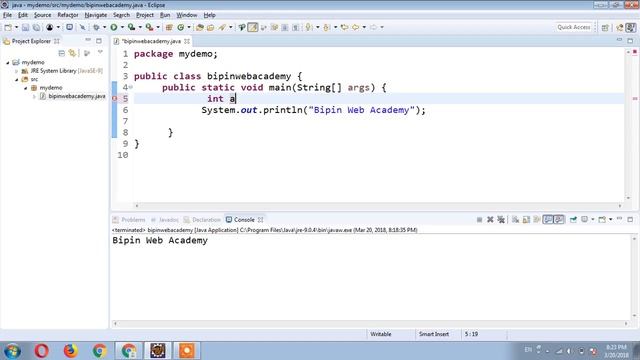Click the Remove Launch X icon in Console
The image size is (640, 360).
490,220
